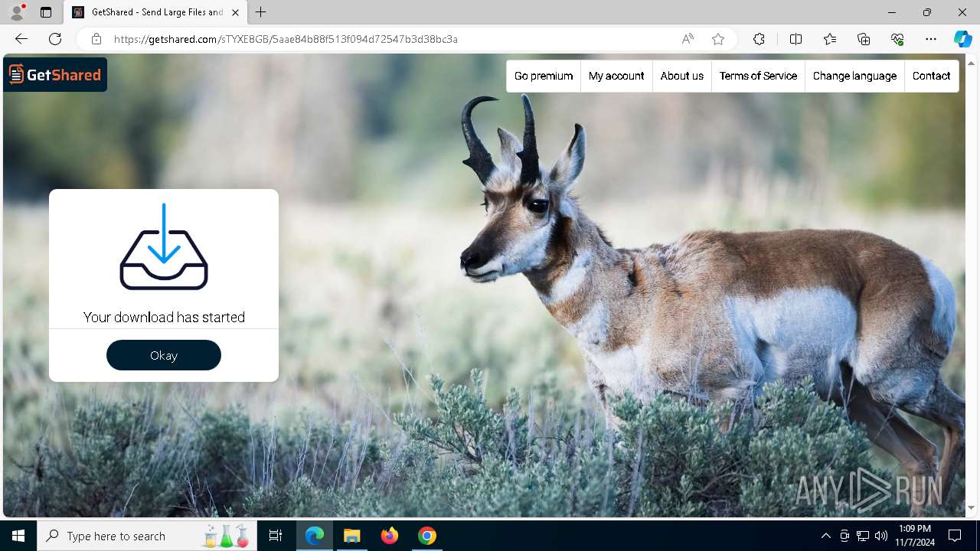Select Go premium menu item
Screen dimensions: 980x551
(x=544, y=76)
